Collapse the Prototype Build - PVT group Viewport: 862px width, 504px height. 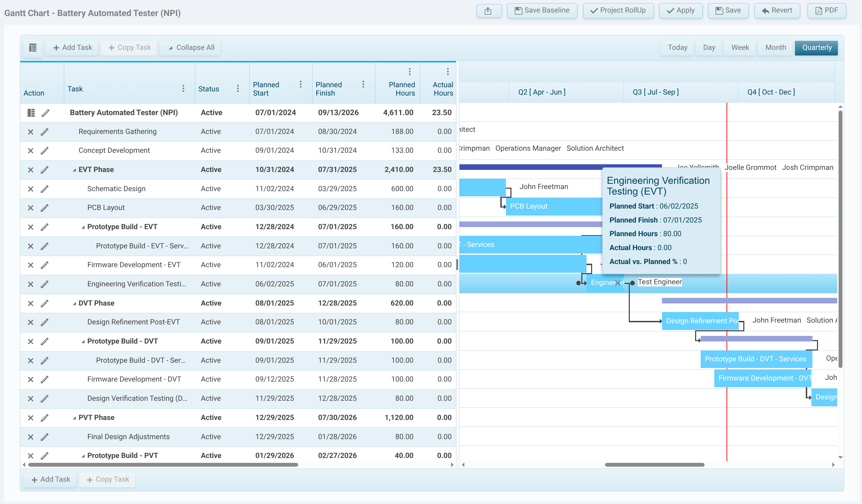[x=83, y=456]
